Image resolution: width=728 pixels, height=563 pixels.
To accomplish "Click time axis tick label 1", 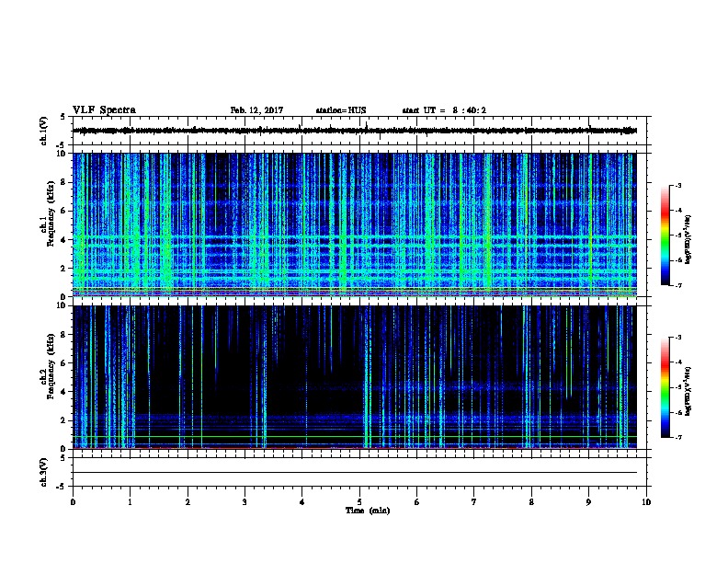I will pyautogui.click(x=130, y=501).
